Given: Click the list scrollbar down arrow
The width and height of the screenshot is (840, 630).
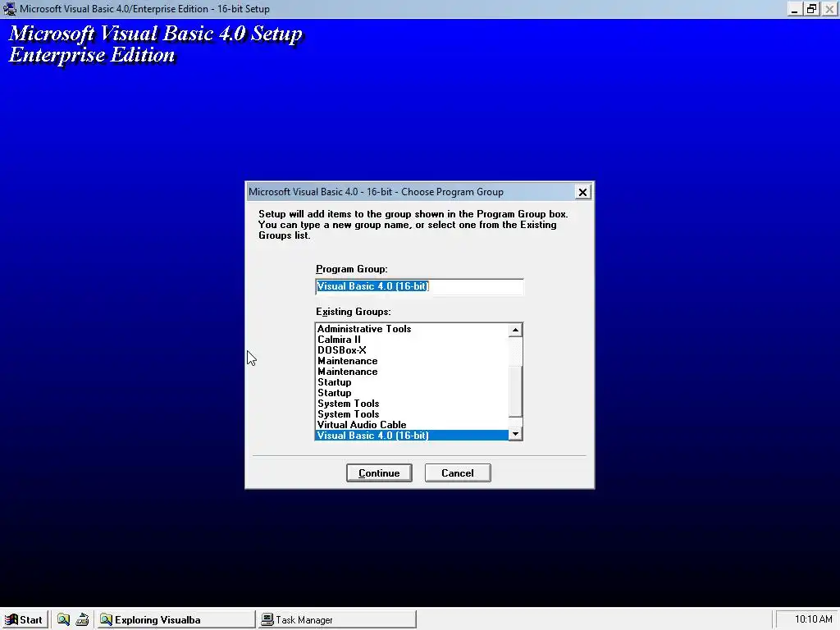Looking at the screenshot, I should pyautogui.click(x=515, y=433).
